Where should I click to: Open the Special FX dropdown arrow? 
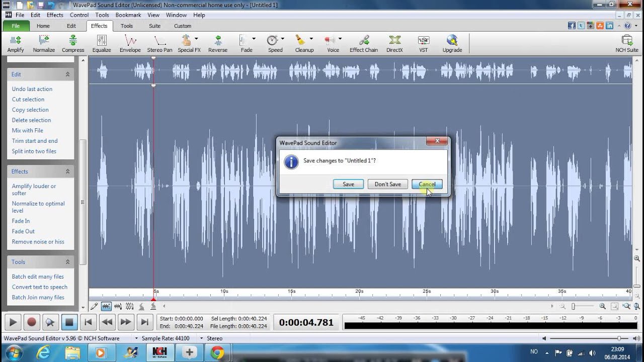[196, 39]
